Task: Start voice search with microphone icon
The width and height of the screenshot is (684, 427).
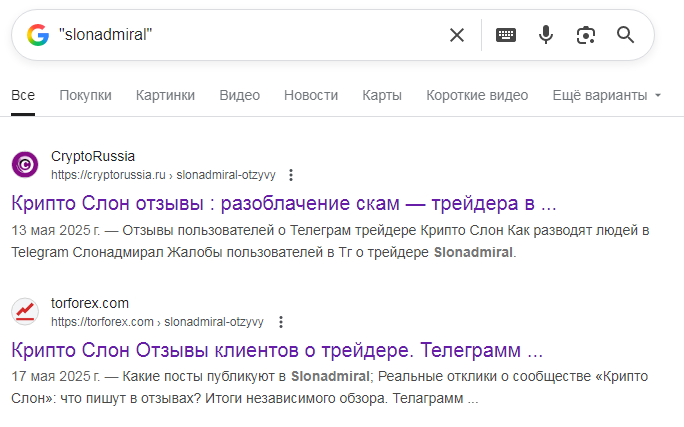Action: point(546,35)
